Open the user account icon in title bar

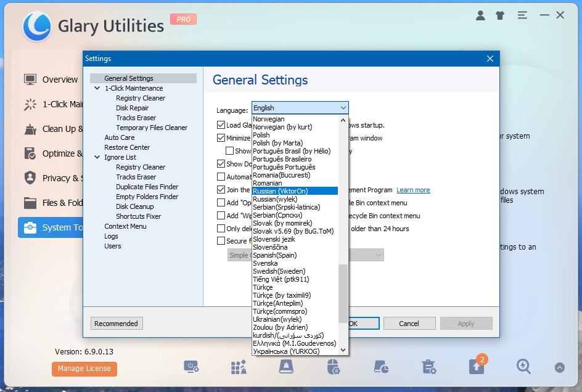(480, 15)
